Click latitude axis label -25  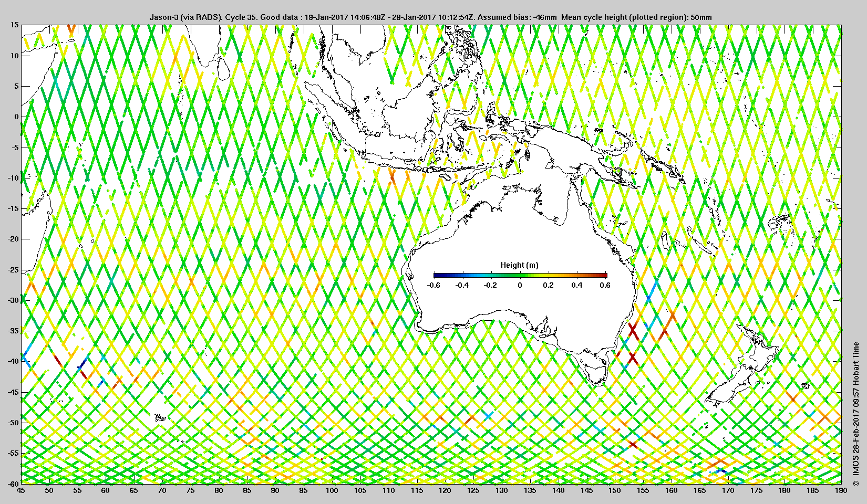(13, 270)
